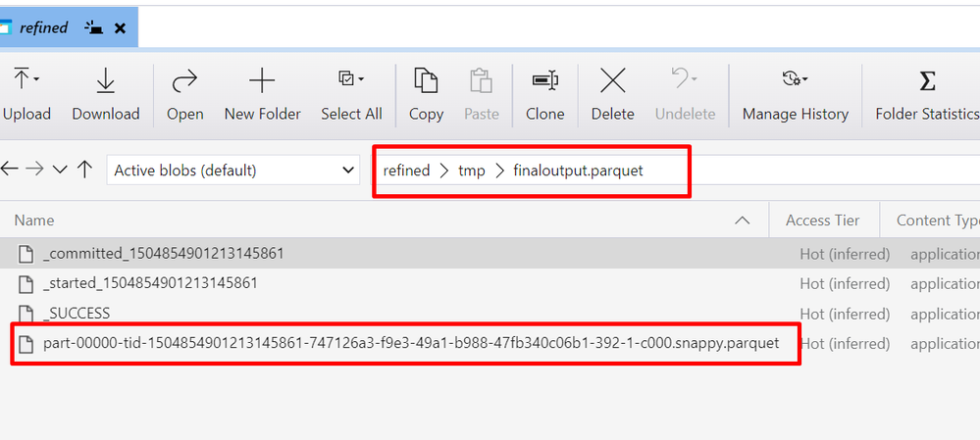Screen dimensions: 980x440
Task: Go to refined container in breadcrumb
Action: pos(406,171)
